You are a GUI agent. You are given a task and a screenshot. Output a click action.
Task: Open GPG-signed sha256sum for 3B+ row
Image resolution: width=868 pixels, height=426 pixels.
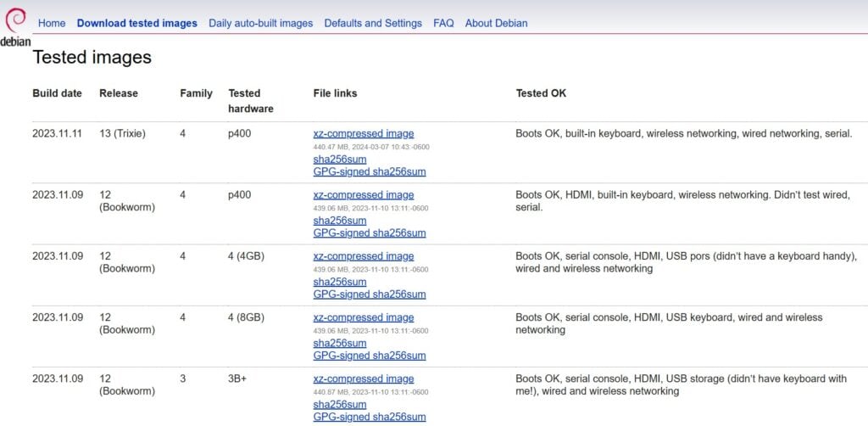[x=370, y=418]
